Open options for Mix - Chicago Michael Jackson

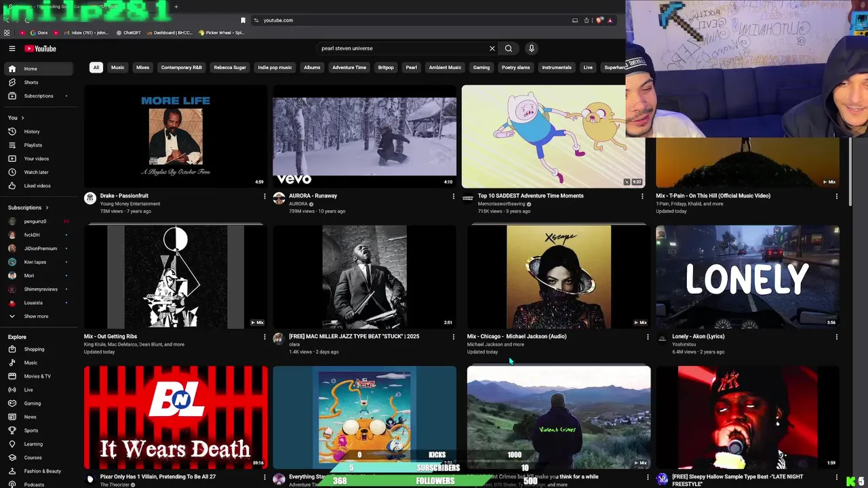click(648, 337)
